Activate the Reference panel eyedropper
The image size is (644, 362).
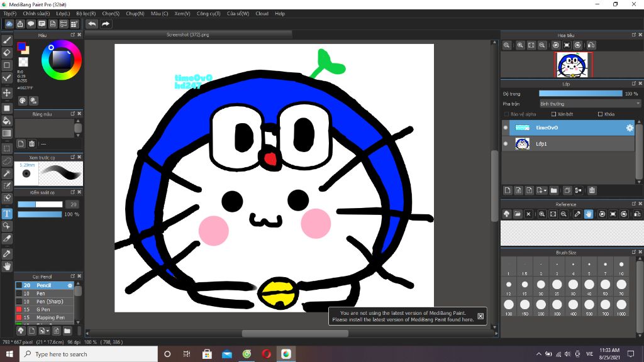click(577, 214)
